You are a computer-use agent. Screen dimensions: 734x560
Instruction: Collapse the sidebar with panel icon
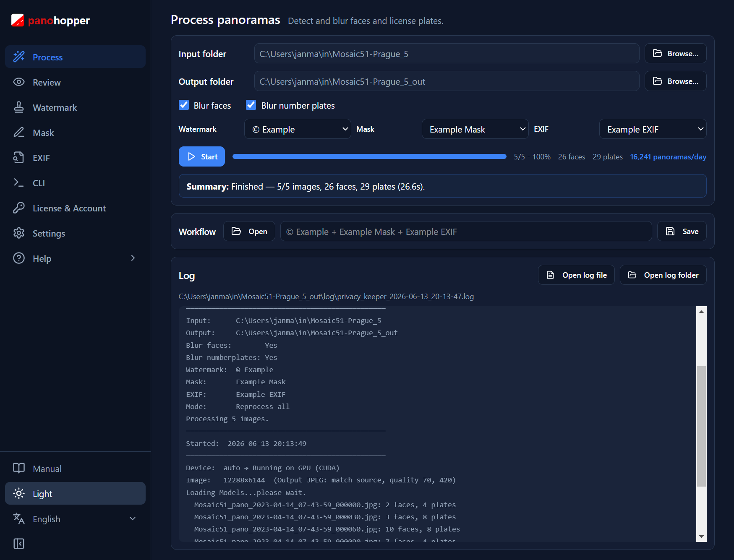pyautogui.click(x=19, y=544)
